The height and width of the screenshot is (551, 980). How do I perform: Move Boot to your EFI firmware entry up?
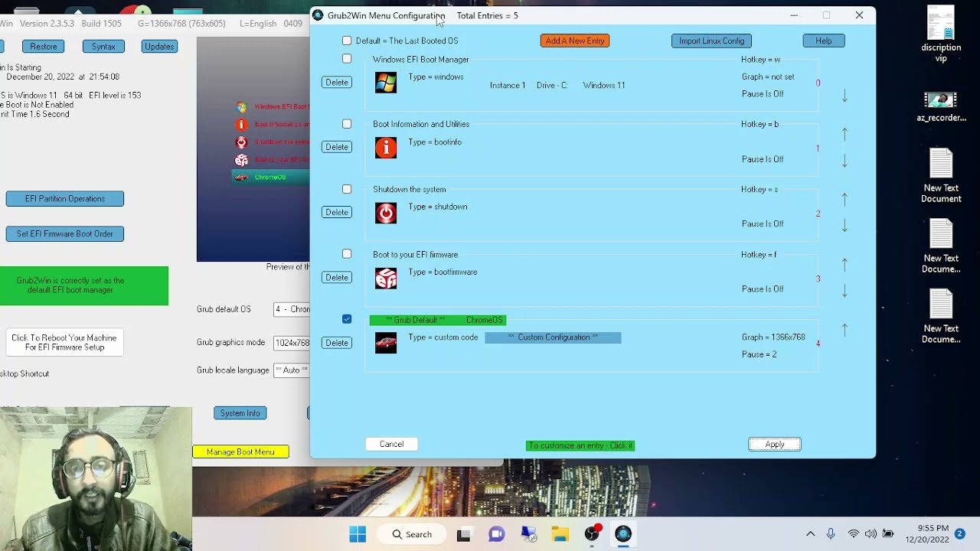coord(844,264)
